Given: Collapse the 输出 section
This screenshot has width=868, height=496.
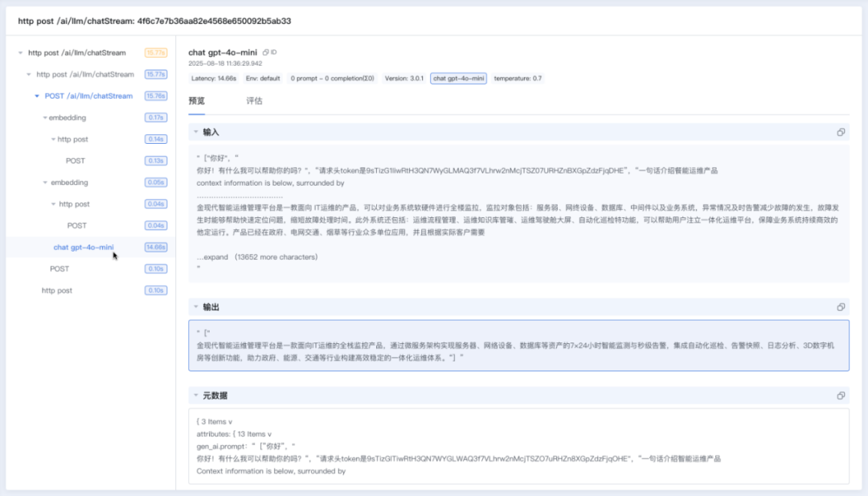Looking at the screenshot, I should (195, 307).
